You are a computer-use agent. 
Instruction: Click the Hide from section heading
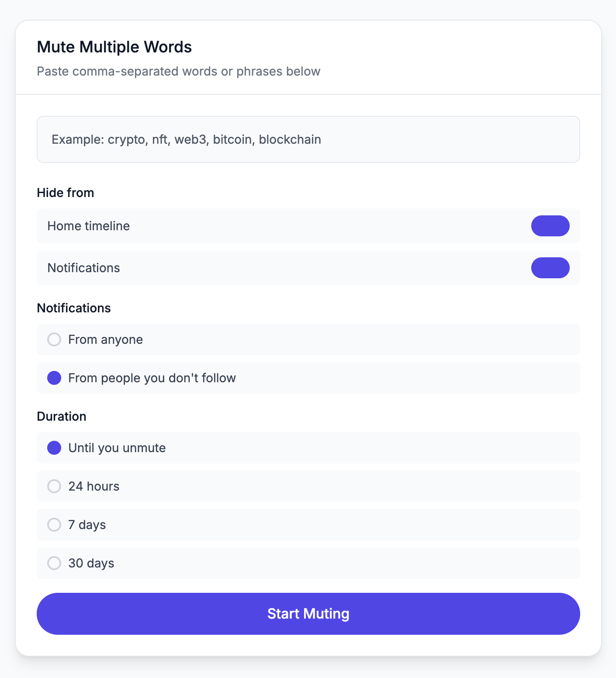pyautogui.click(x=65, y=192)
